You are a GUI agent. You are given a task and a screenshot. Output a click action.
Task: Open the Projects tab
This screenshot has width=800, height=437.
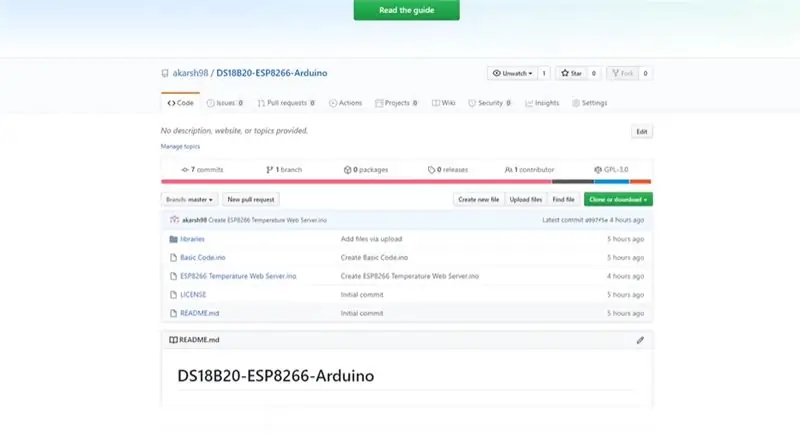point(396,103)
